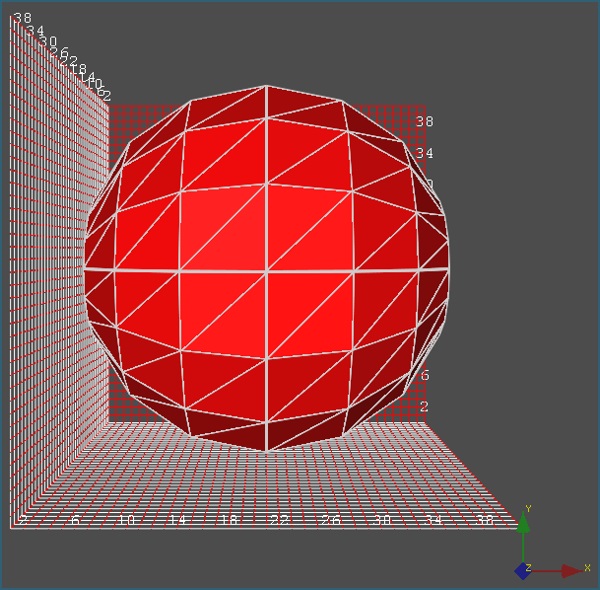Click label 38 atop the left grid wall
600x590 pixels.
(x=23, y=18)
